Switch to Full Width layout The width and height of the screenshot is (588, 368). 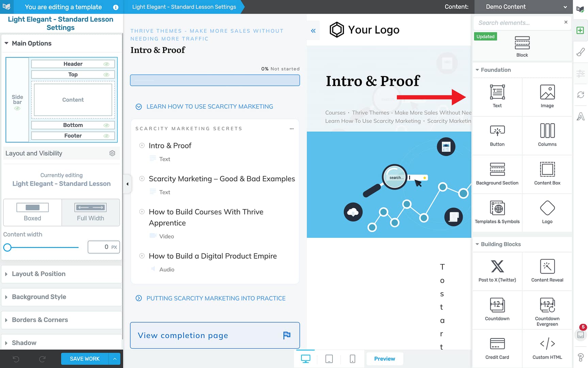90,212
